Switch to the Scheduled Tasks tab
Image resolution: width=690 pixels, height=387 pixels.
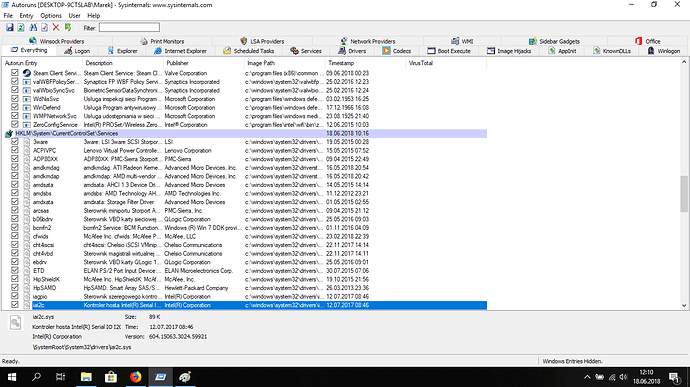click(249, 51)
